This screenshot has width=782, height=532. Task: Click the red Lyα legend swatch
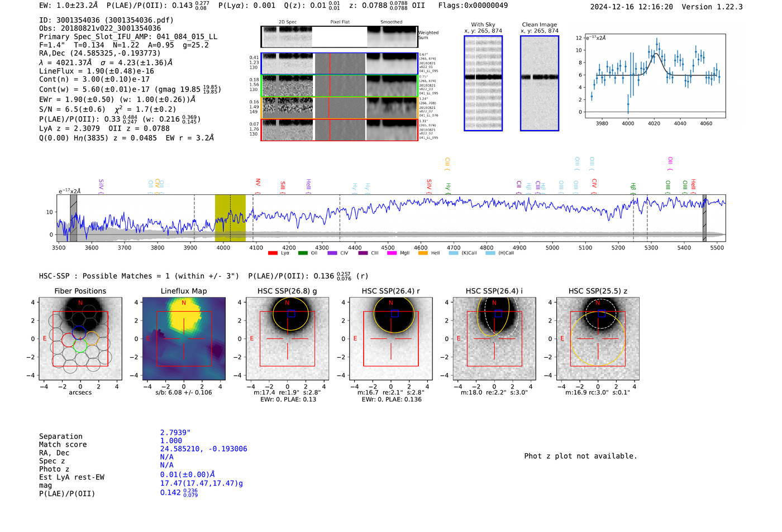273,253
